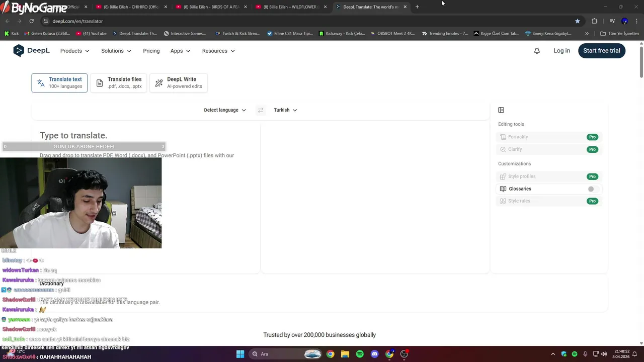Open the Kickaway bookmark

[x=343, y=34]
